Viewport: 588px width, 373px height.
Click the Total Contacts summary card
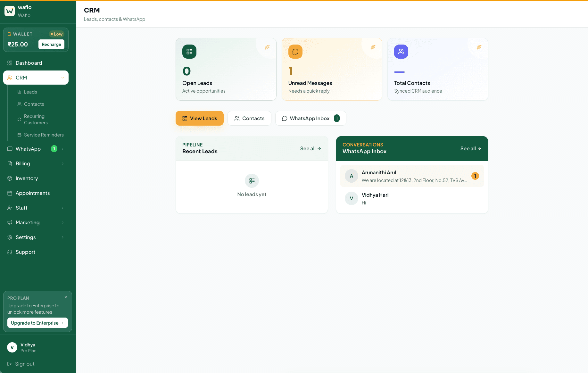pyautogui.click(x=438, y=69)
